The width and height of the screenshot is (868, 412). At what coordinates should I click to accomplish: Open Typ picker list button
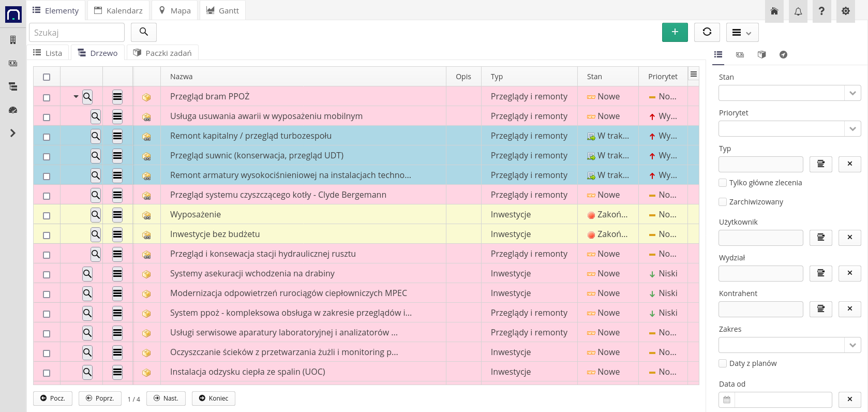tap(821, 164)
